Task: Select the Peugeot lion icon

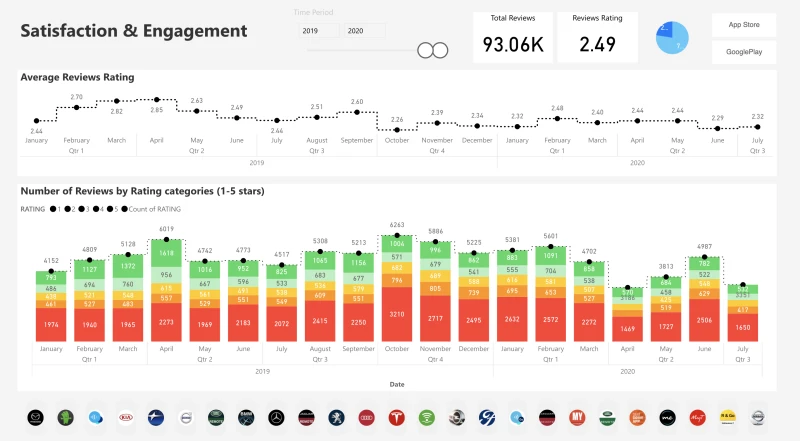Action: (x=336, y=417)
